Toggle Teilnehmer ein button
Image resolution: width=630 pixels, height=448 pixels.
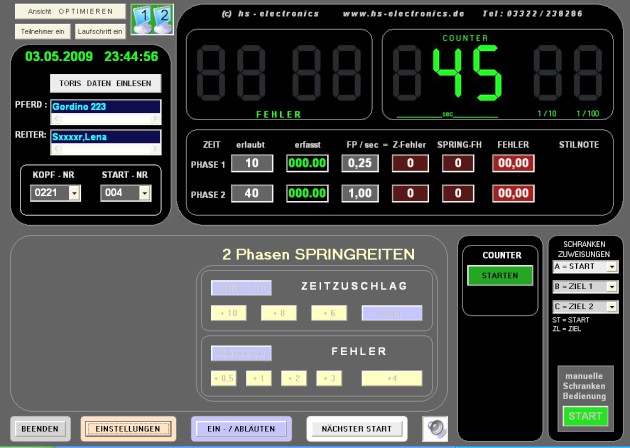coord(42,32)
